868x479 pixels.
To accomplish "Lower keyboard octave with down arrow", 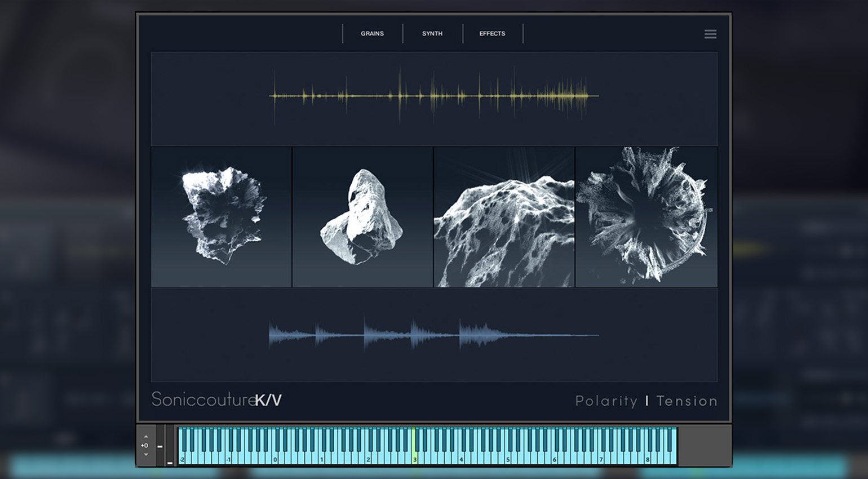I will [x=146, y=454].
